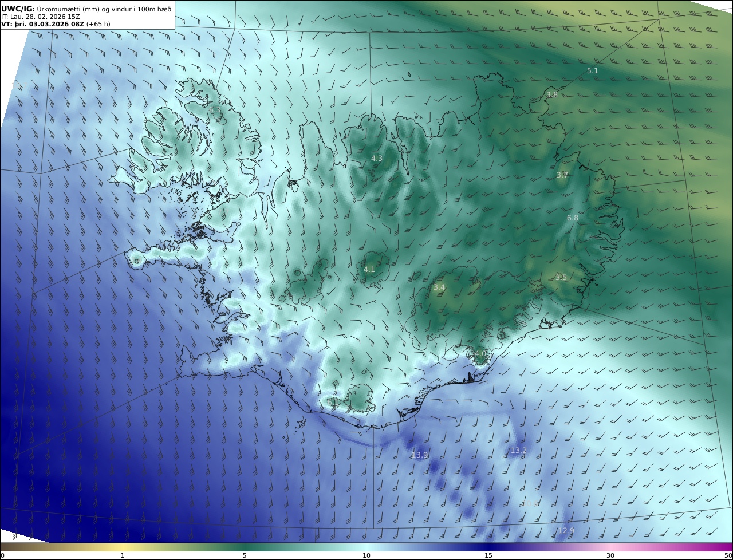Click the UWC/IG title text
This screenshot has width=733, height=560.
click(18, 9)
